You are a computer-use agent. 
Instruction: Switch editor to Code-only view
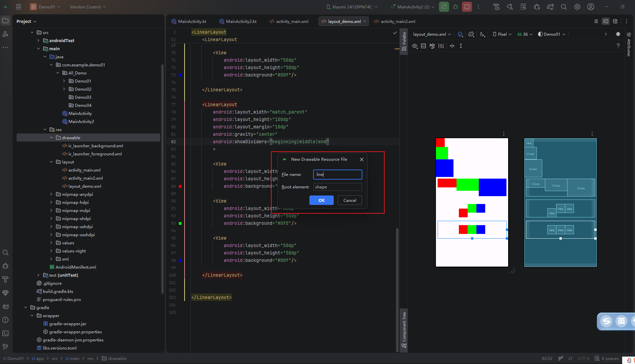pyautogui.click(x=596, y=21)
